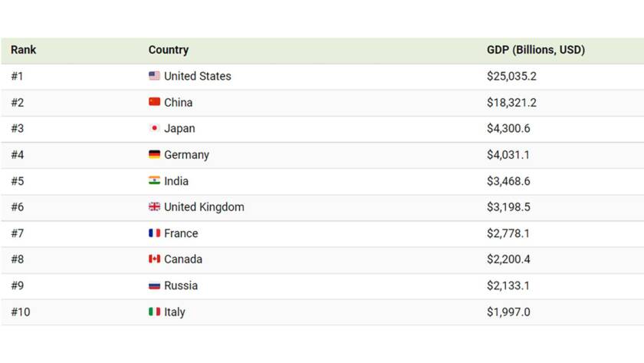Click the Italy flag icon
The height and width of the screenshot is (363, 644).
pyautogui.click(x=154, y=312)
